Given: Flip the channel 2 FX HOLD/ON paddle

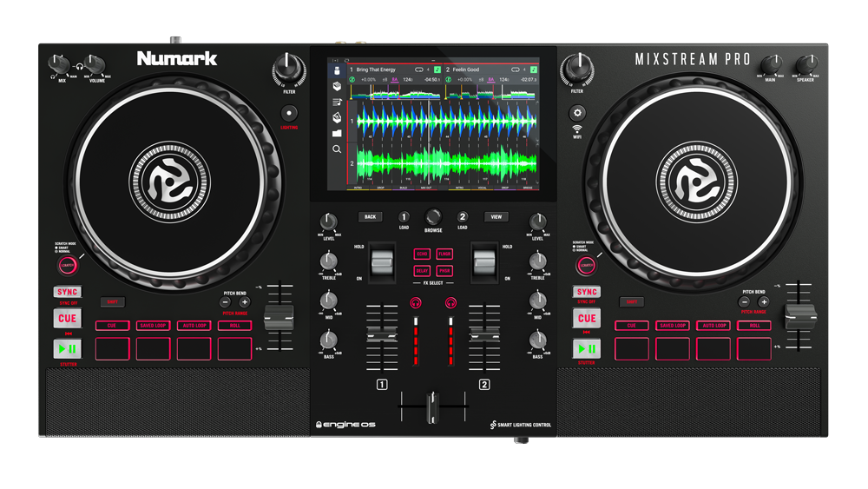Looking at the screenshot, I should pos(484,262).
